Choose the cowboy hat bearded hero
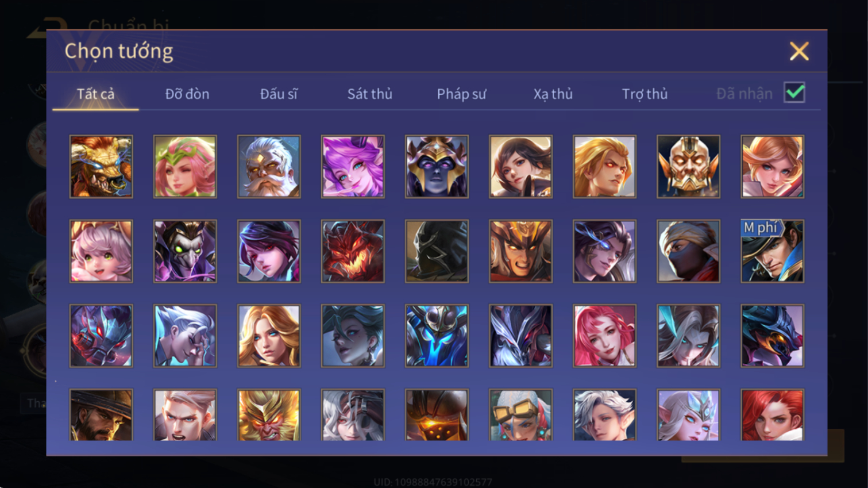 click(x=101, y=415)
